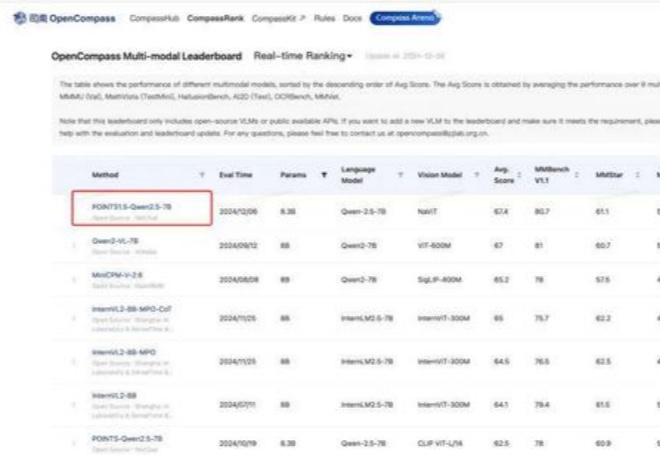Click the CLIP ViT-L/14 vision model cell
660x455 pixels.
click(x=440, y=443)
